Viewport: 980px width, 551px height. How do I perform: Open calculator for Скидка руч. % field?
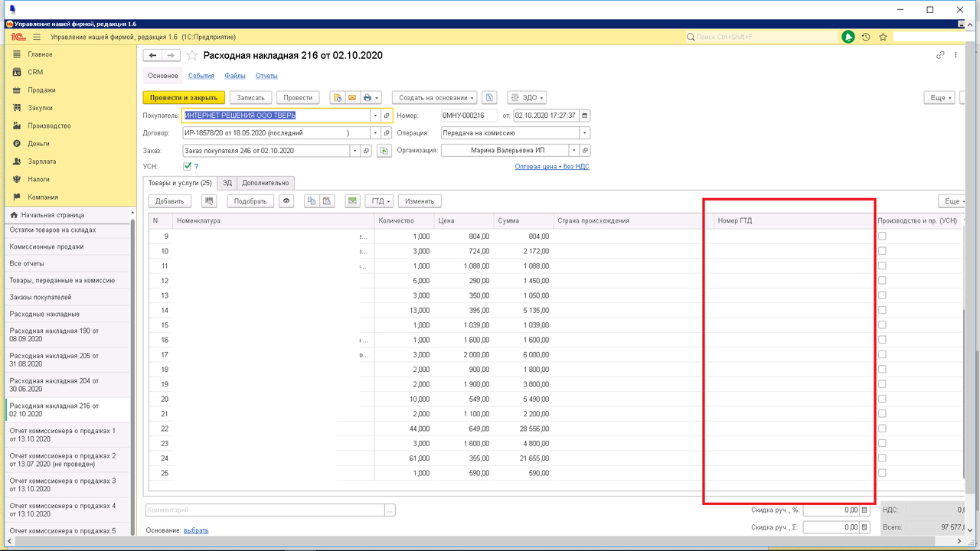coord(864,510)
